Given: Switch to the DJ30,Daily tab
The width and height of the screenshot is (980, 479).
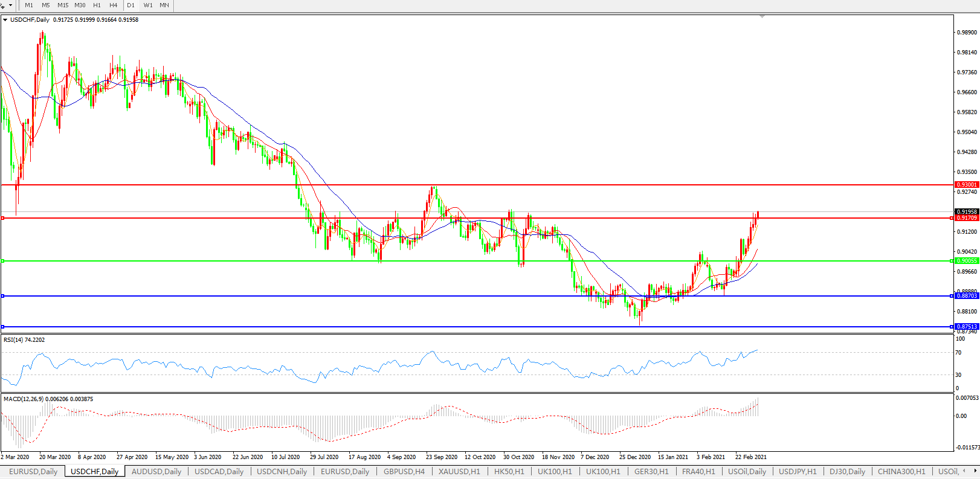Looking at the screenshot, I should pyautogui.click(x=847, y=471).
